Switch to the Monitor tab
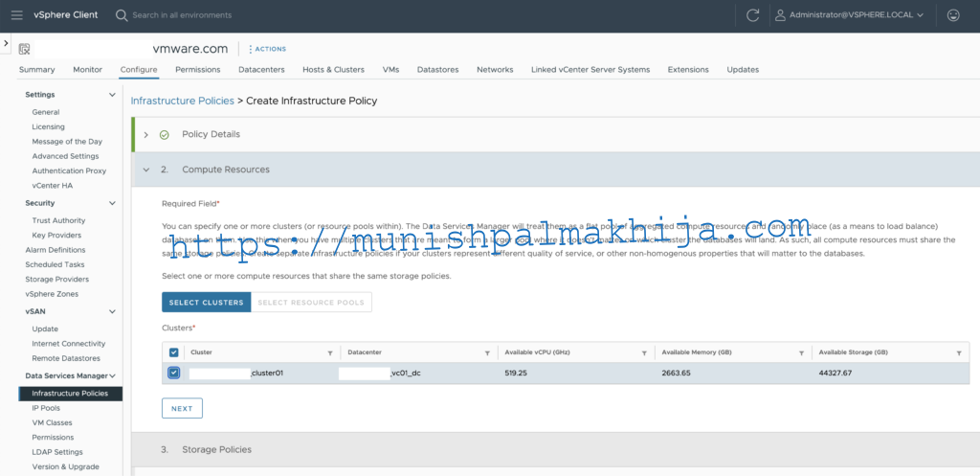Viewport: 980px width, 476px height. pos(87,69)
